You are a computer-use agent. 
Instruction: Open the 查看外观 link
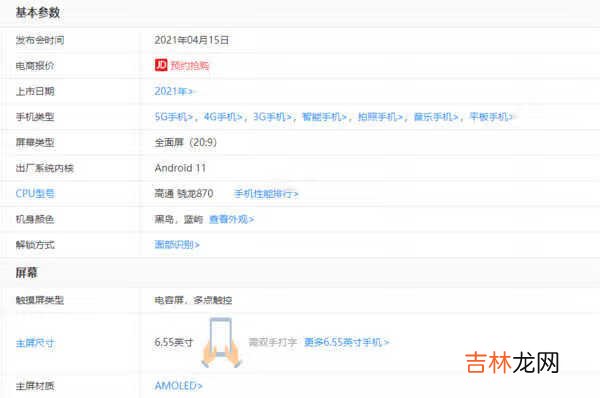tap(232, 219)
